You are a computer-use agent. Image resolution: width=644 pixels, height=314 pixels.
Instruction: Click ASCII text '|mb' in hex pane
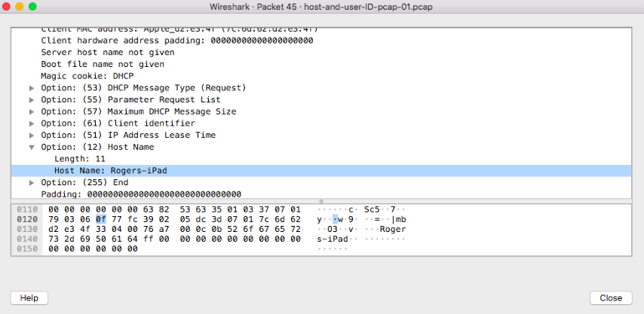398,219
